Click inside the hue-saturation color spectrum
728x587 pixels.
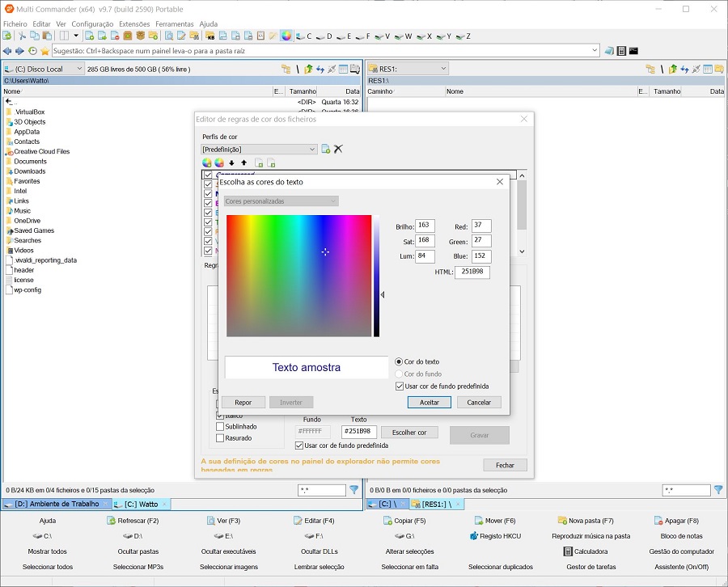pyautogui.click(x=298, y=276)
